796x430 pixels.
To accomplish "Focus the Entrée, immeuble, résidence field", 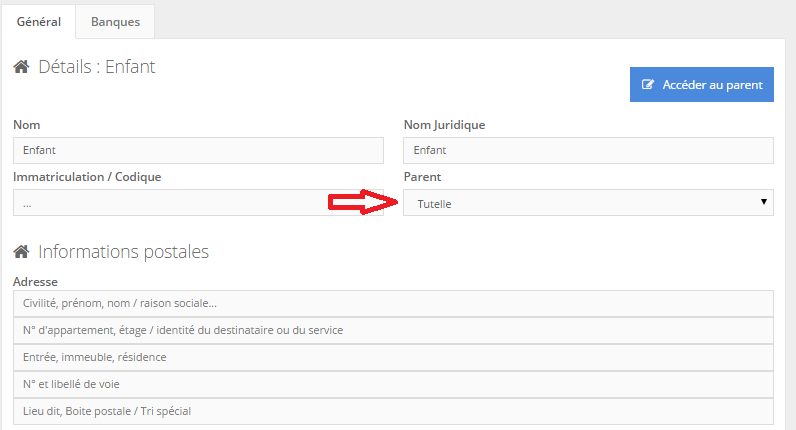I will pos(394,357).
